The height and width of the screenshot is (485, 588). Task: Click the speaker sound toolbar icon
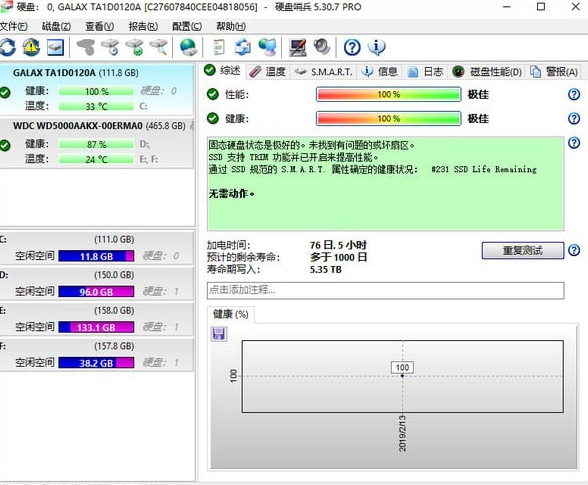coord(322,47)
